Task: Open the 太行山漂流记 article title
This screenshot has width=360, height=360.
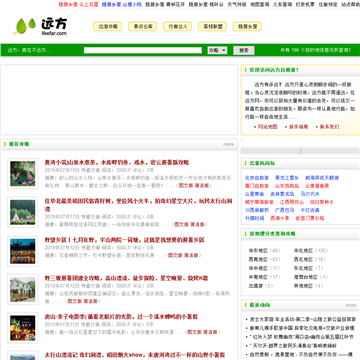Action: [135, 355]
